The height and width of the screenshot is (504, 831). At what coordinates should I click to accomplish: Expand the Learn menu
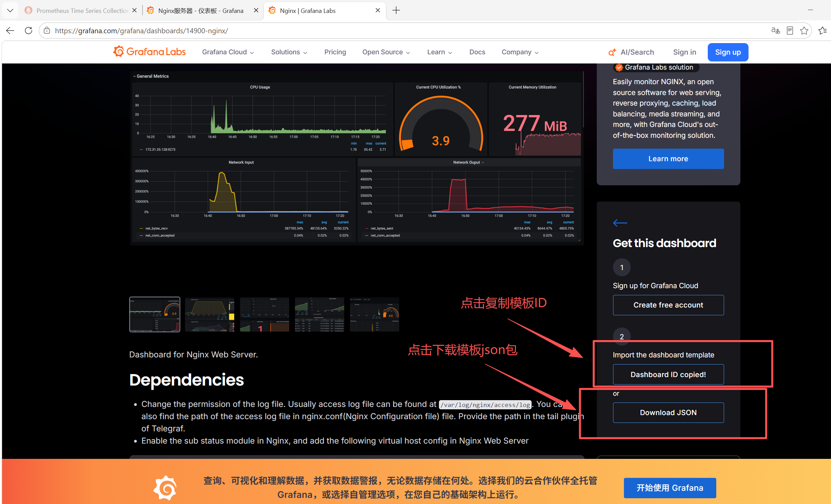click(x=439, y=52)
